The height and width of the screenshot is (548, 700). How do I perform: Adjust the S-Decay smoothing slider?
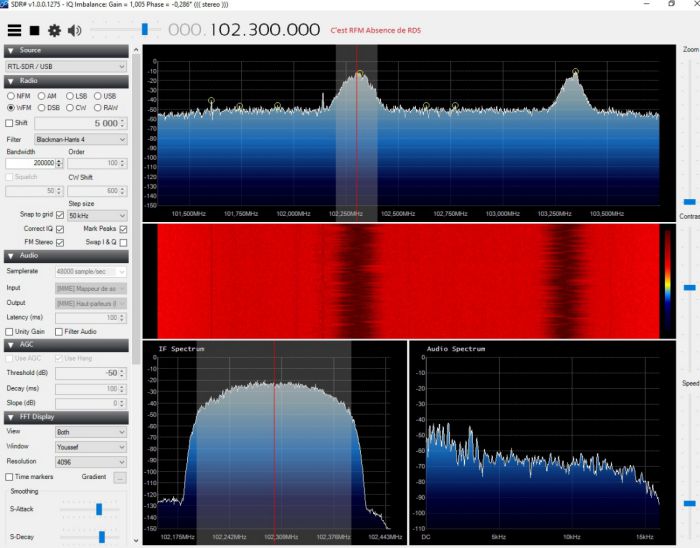tap(102, 537)
